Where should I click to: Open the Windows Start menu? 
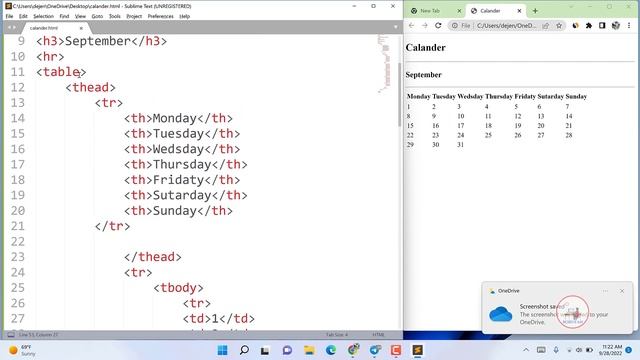(x=222, y=350)
